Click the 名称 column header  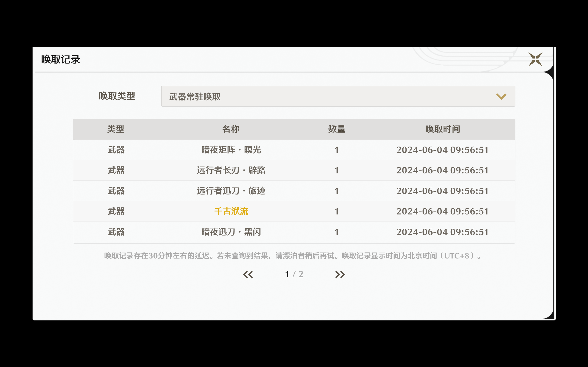click(x=231, y=129)
